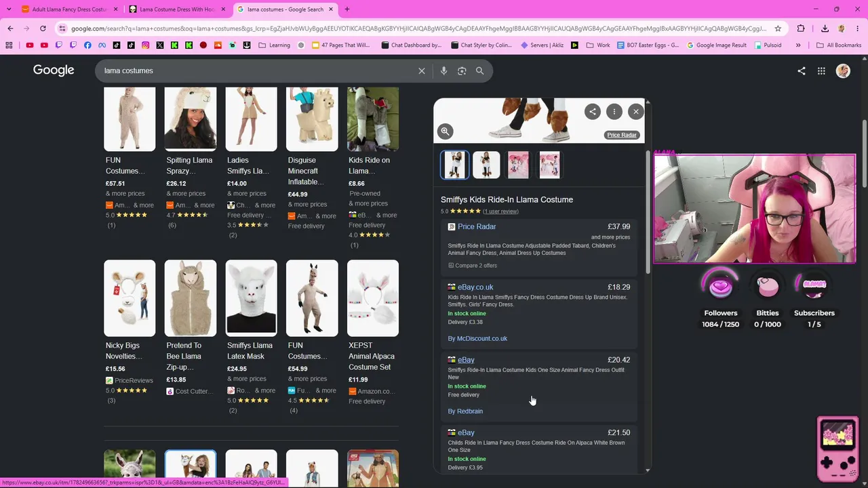View site information icon in address bar
The height and width of the screenshot is (488, 868).
pyautogui.click(x=62, y=28)
